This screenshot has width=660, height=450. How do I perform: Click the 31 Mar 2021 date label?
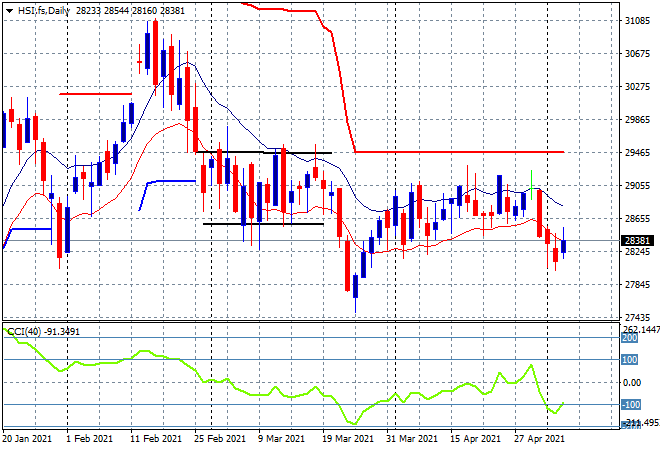412,439
